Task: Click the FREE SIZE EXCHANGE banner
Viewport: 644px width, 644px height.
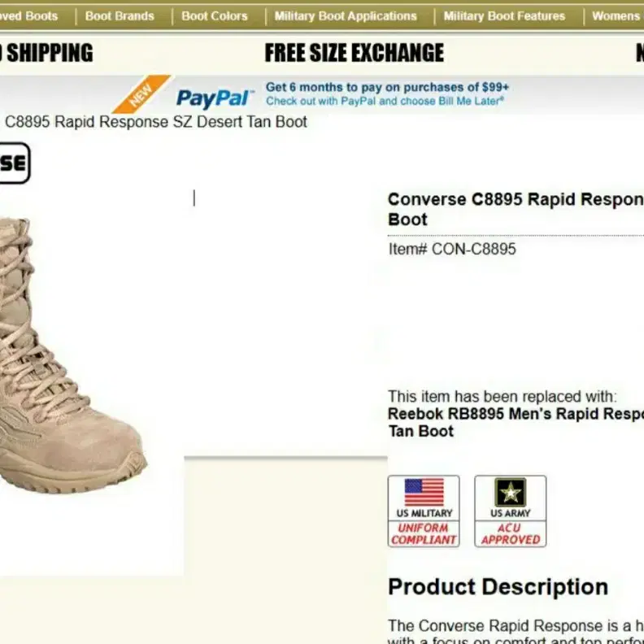Action: [354, 53]
